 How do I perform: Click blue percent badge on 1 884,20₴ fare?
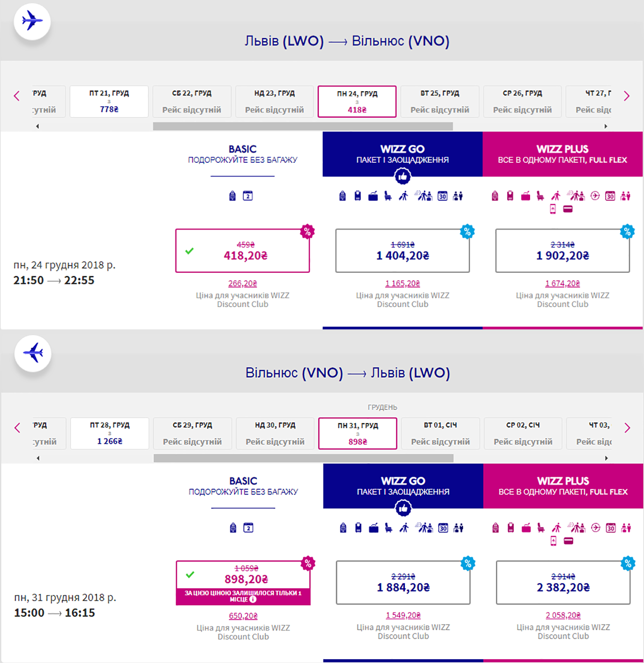468,563
